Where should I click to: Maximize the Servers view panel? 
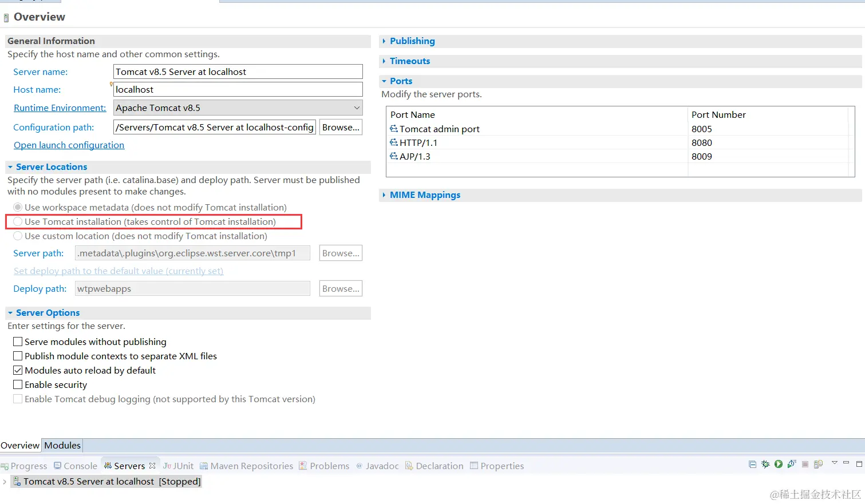[x=859, y=464]
